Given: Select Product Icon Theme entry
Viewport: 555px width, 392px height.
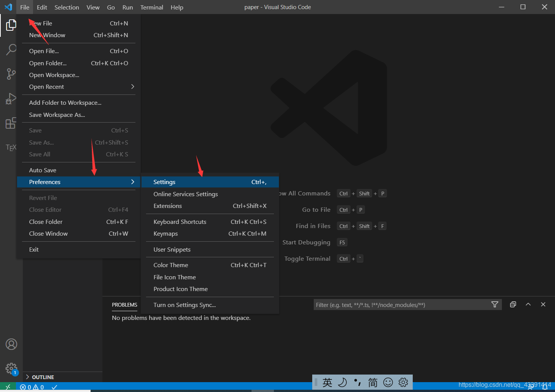Looking at the screenshot, I should (x=210, y=289).
